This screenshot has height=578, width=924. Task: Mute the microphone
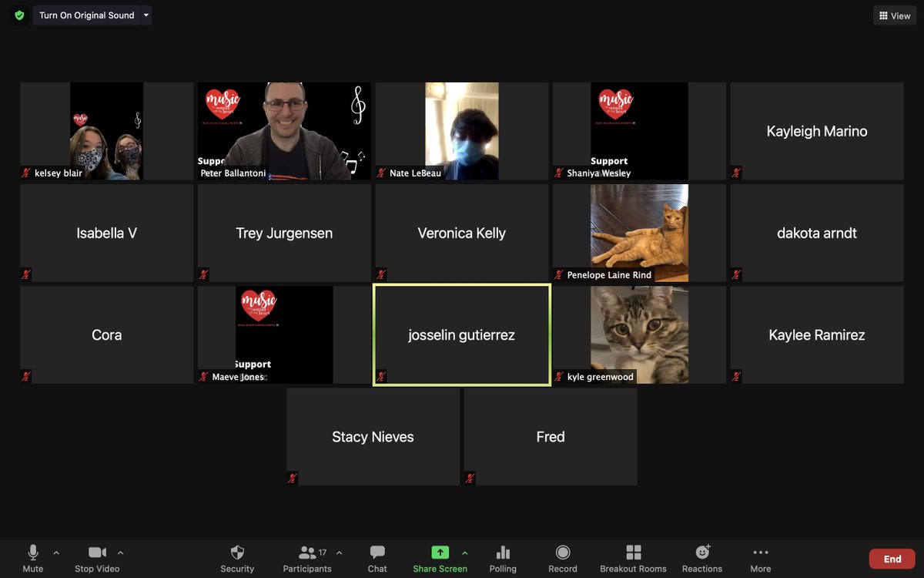[33, 559]
